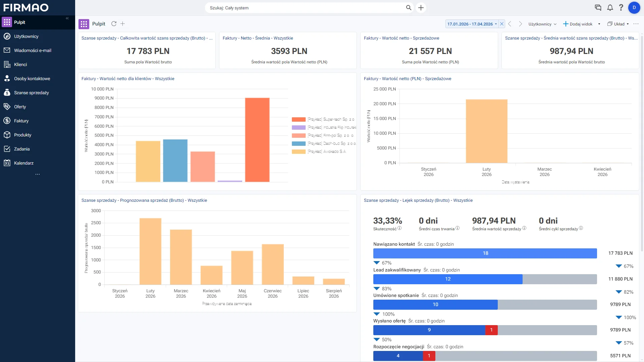Click the search magnifier icon

(409, 8)
